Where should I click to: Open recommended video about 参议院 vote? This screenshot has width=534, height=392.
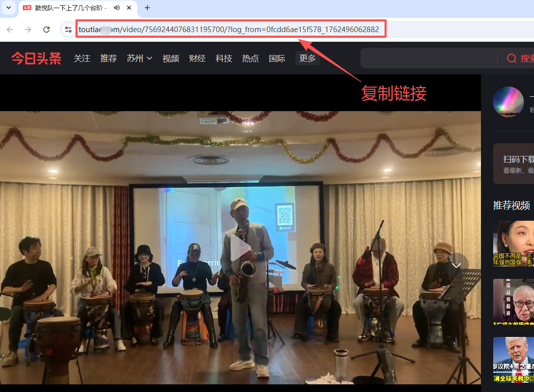tap(514, 360)
